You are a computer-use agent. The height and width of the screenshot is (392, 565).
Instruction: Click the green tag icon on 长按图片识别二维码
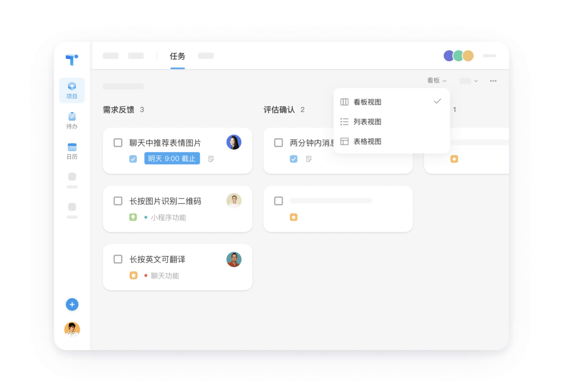pos(133,217)
